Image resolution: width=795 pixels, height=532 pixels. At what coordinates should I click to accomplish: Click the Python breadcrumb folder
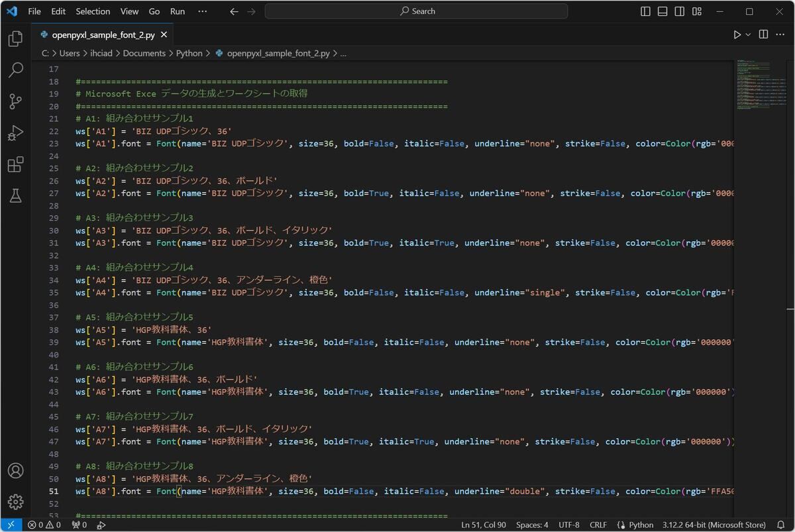click(189, 53)
